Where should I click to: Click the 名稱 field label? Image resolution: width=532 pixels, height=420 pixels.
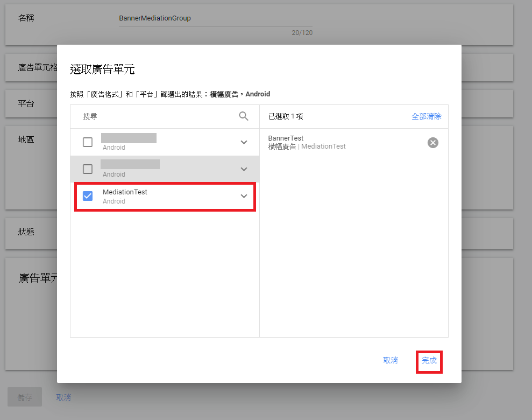[26, 18]
